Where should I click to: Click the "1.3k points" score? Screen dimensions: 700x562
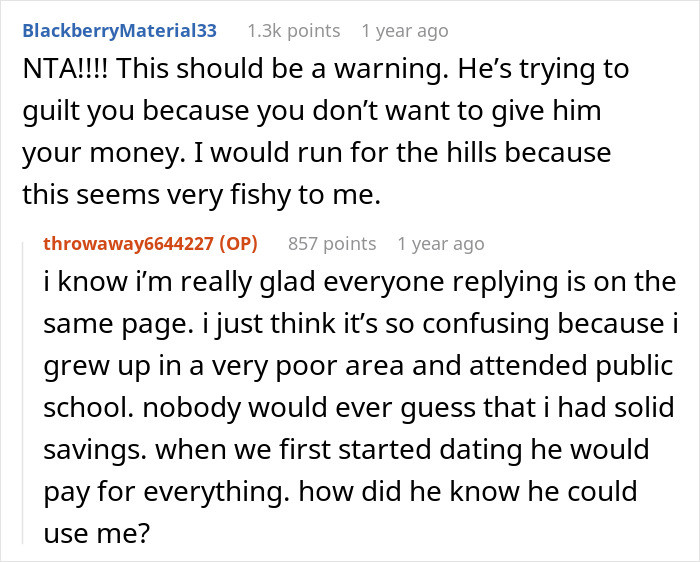click(293, 31)
